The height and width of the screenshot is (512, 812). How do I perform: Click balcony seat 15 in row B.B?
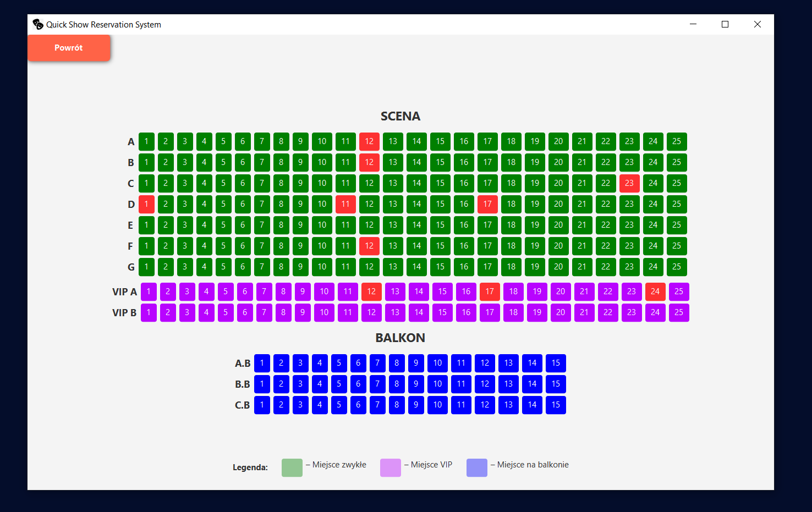(556, 384)
